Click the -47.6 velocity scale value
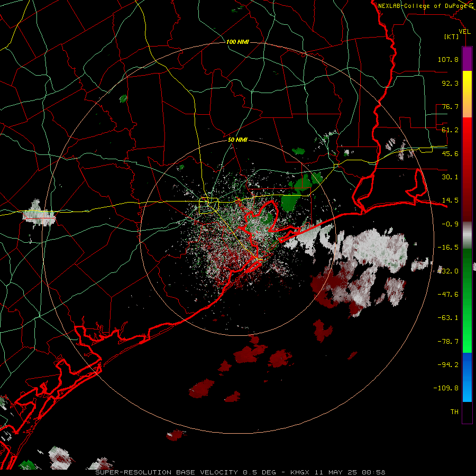This screenshot has height=476, width=476. [x=448, y=295]
